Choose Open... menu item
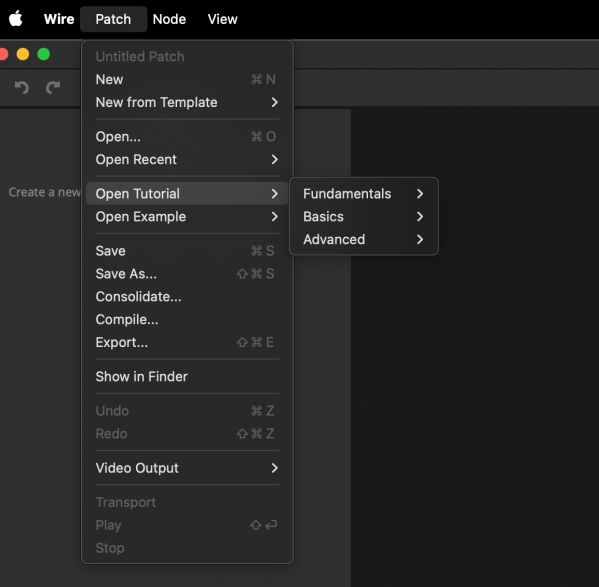The width and height of the screenshot is (599, 587). pos(187,136)
